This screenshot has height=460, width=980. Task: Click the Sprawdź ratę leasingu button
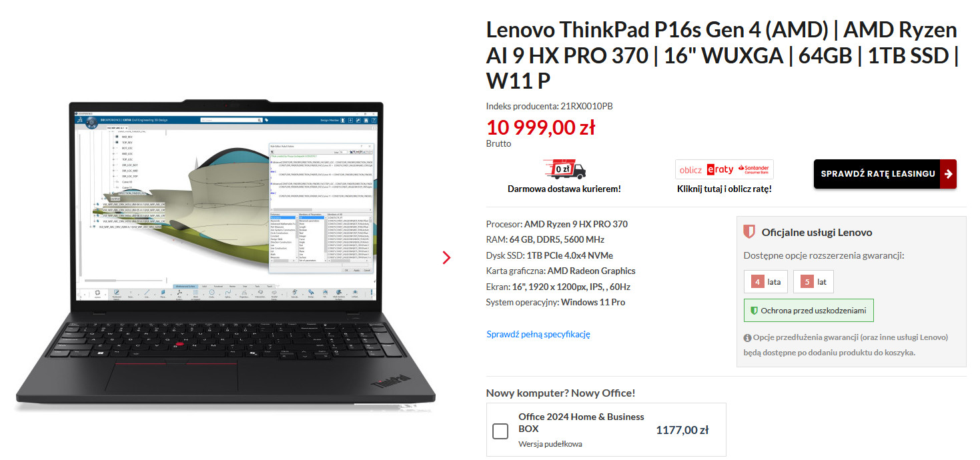click(885, 174)
